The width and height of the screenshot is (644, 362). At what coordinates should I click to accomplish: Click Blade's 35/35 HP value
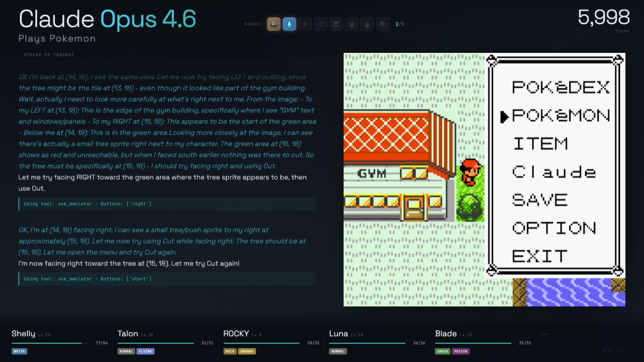(x=525, y=343)
